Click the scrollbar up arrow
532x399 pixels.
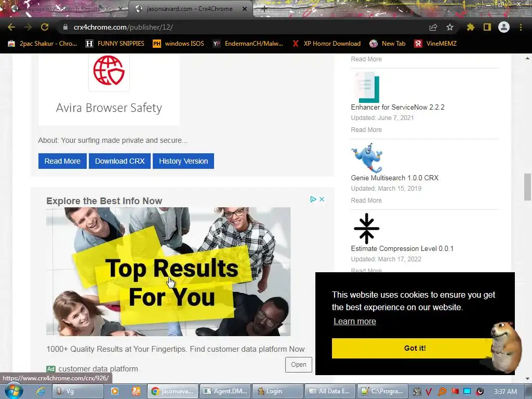(527, 58)
